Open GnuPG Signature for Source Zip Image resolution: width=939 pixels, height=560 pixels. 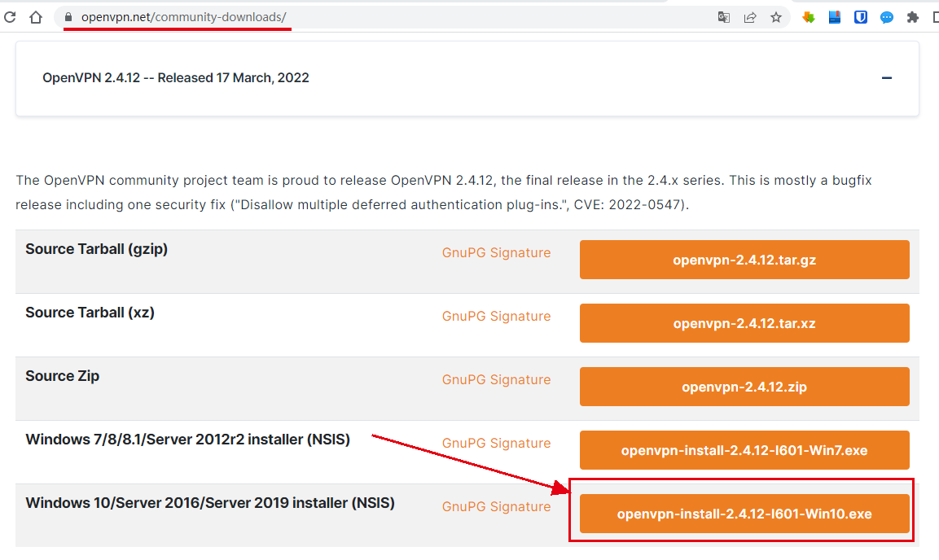(496, 380)
